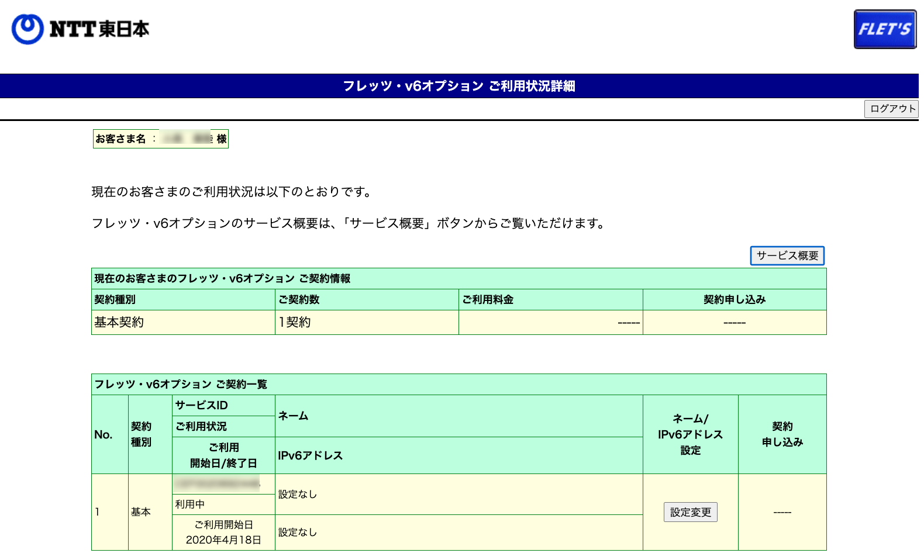
Task: Click the お客さま名 label
Action: (x=120, y=139)
